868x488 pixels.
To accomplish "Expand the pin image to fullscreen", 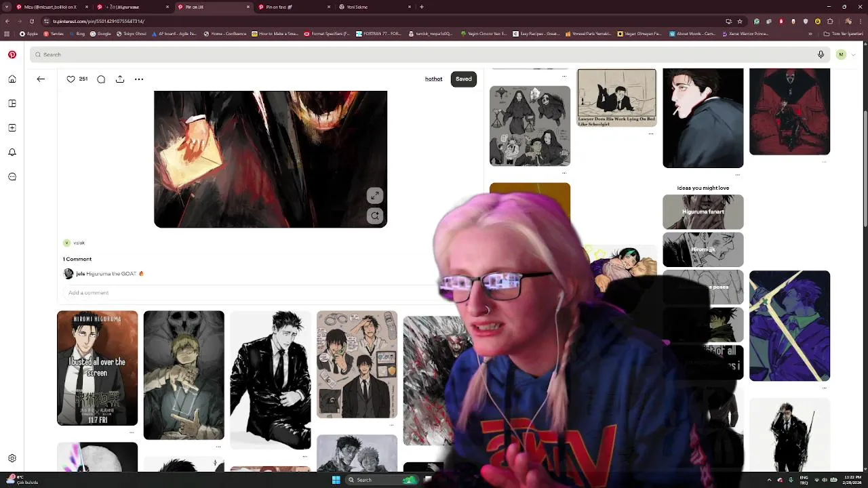I will 375,196.
